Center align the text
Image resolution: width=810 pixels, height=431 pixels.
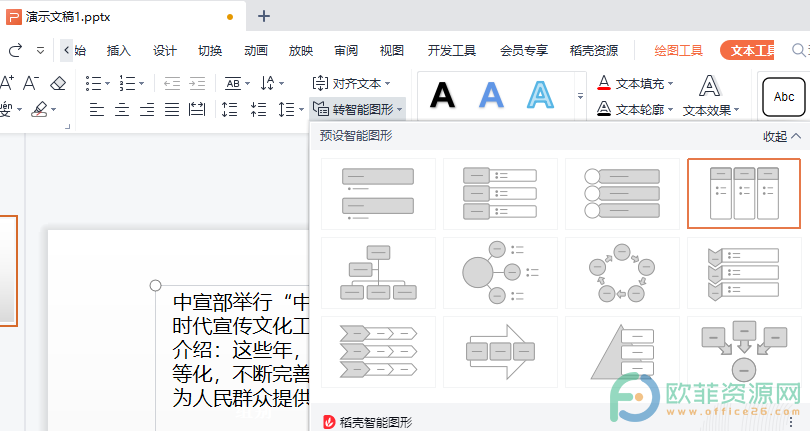point(122,110)
